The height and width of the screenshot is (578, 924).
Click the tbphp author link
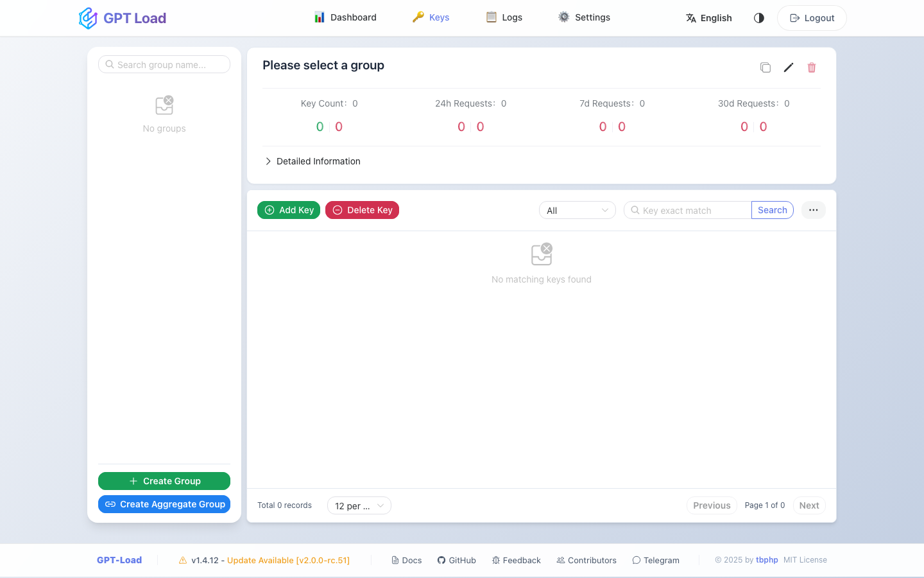point(767,560)
